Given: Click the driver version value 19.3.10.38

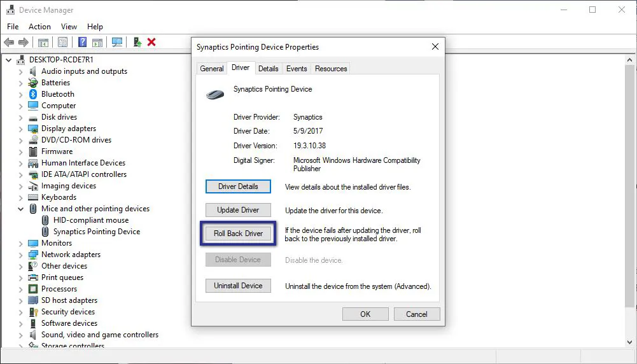Looking at the screenshot, I should pos(309,146).
